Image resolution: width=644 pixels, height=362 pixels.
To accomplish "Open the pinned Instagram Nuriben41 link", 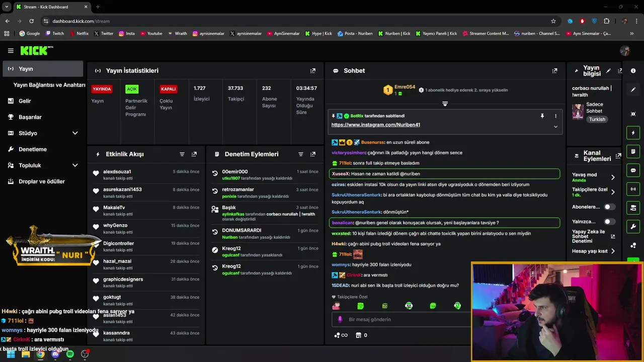I will pos(375,125).
